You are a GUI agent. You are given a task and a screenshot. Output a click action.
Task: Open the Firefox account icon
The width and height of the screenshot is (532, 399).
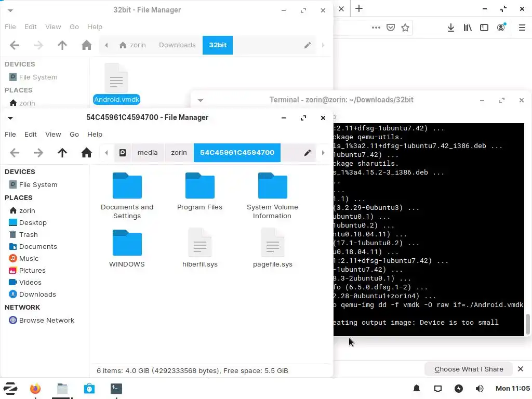point(501,28)
